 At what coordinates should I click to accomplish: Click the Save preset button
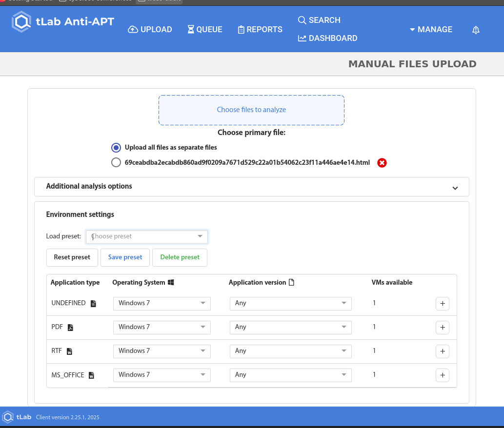coord(125,257)
